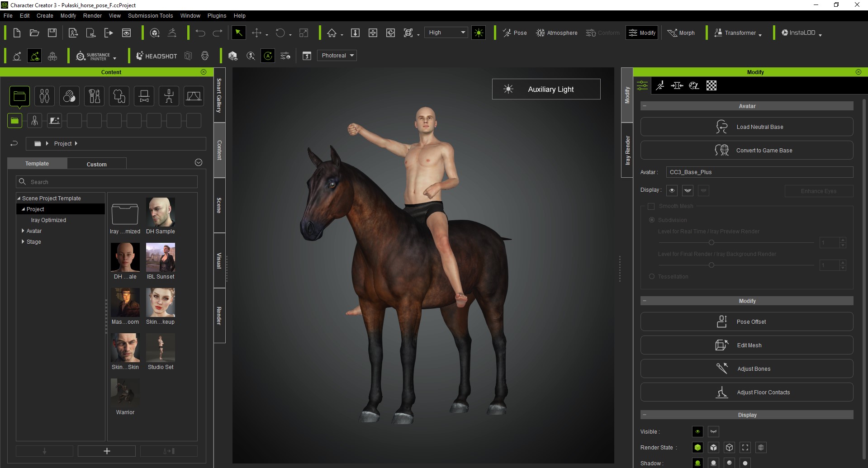The width and height of the screenshot is (868, 468).
Task: Switch to the Custom tab
Action: [96, 164]
